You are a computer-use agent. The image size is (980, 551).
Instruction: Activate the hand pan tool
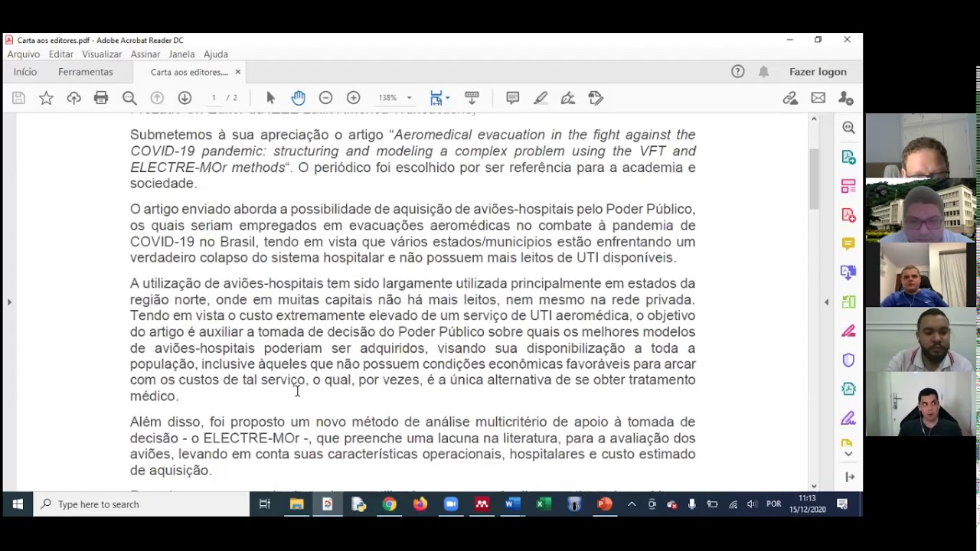pyautogui.click(x=298, y=98)
